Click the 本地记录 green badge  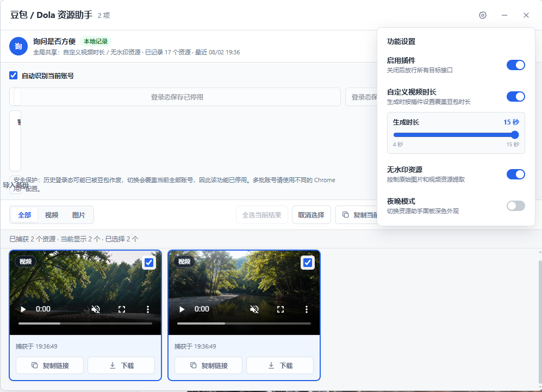tap(96, 41)
